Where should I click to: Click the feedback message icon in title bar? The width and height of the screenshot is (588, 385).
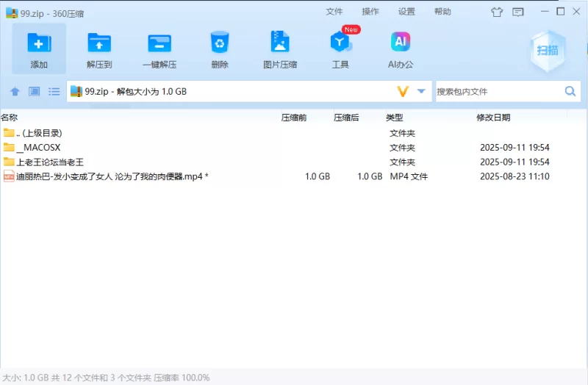518,12
